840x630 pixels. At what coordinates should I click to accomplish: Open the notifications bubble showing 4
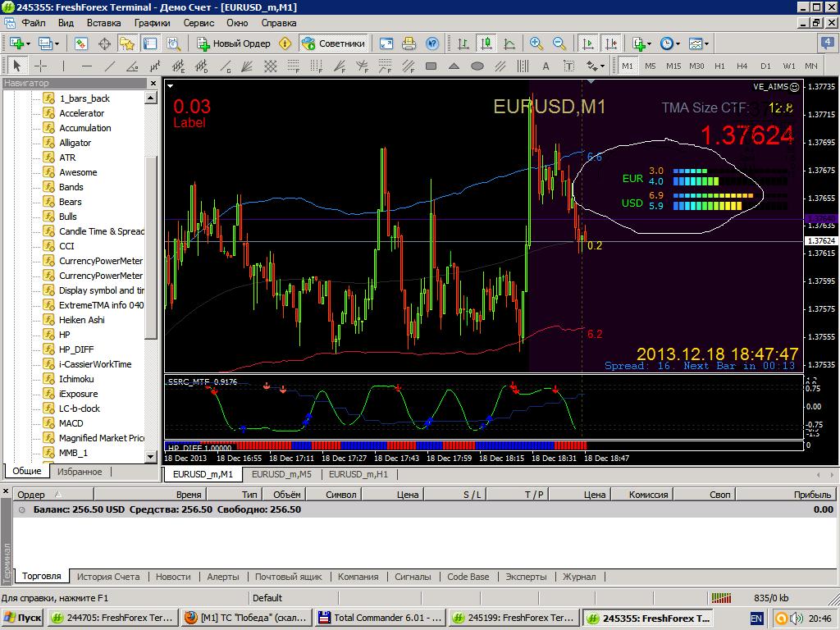tap(827, 43)
